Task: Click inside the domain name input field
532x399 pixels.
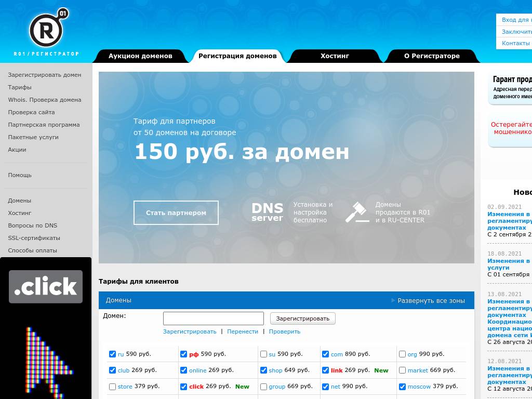Action: coord(213,318)
